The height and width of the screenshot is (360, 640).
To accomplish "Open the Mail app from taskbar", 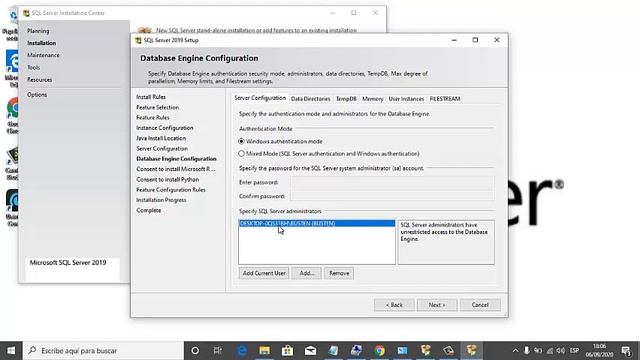I will pos(310,351).
